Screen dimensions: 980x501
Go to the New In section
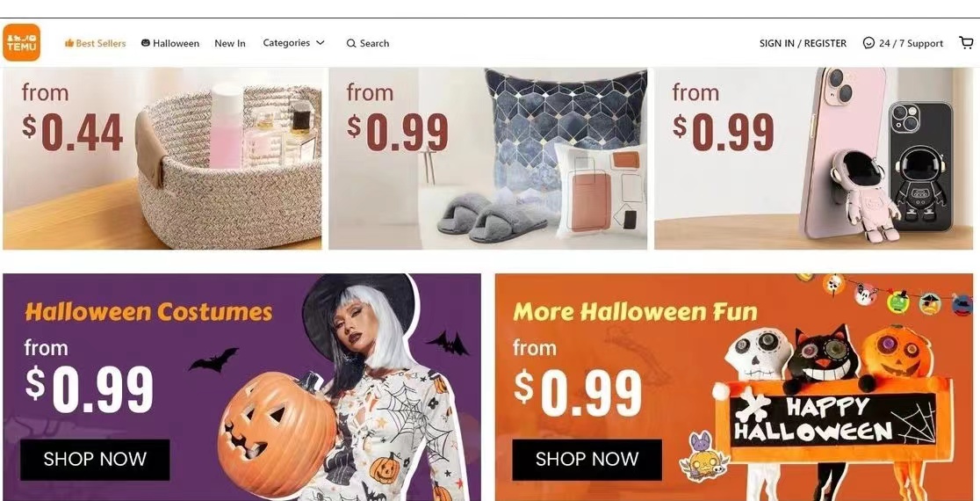(230, 43)
